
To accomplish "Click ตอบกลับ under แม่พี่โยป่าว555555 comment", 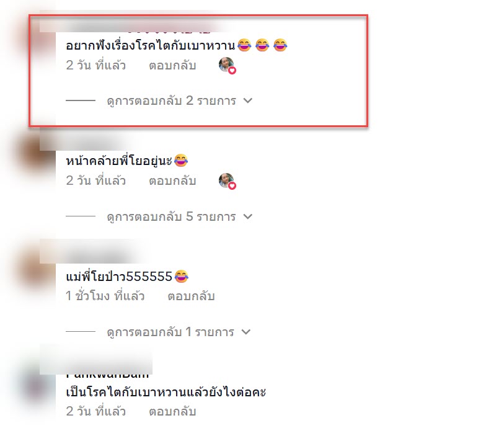I will point(191,296).
